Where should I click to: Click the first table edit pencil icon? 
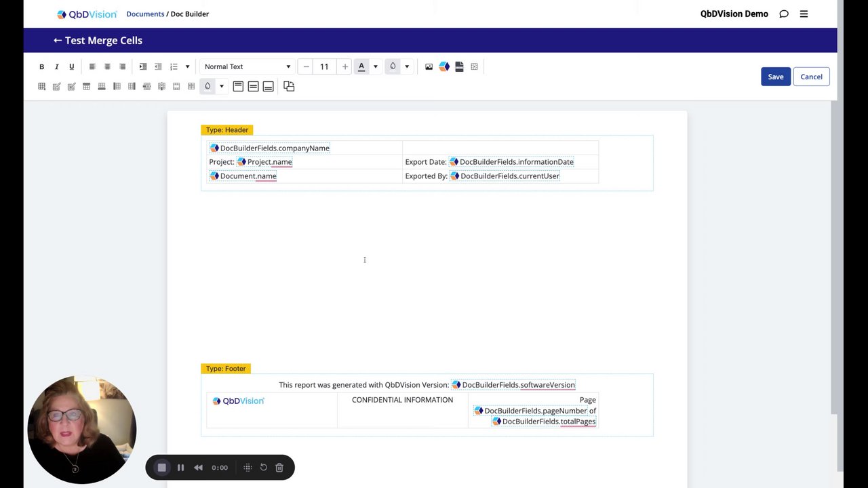(56, 86)
